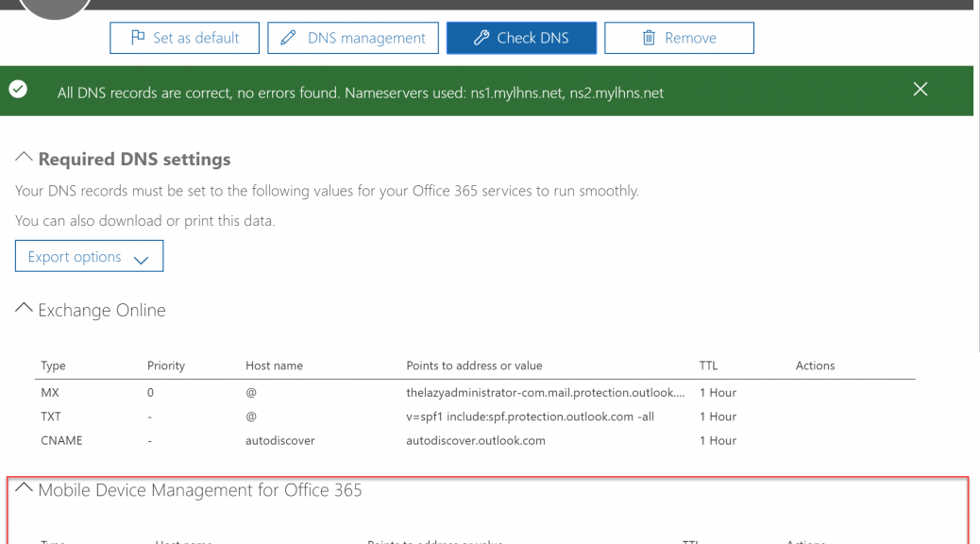Click the Actions column header in Exchange Online
Viewport: 980px width, 544px height.
pyautogui.click(x=815, y=365)
